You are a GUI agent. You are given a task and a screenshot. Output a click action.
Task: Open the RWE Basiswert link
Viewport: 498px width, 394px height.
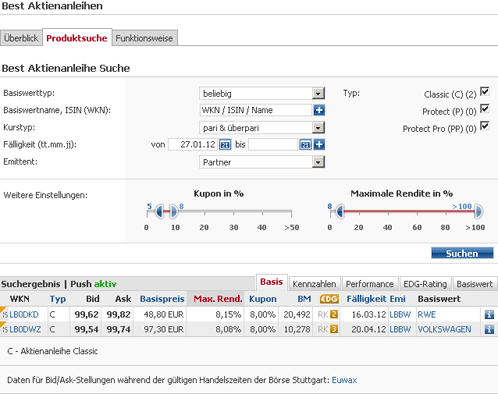[x=427, y=314]
